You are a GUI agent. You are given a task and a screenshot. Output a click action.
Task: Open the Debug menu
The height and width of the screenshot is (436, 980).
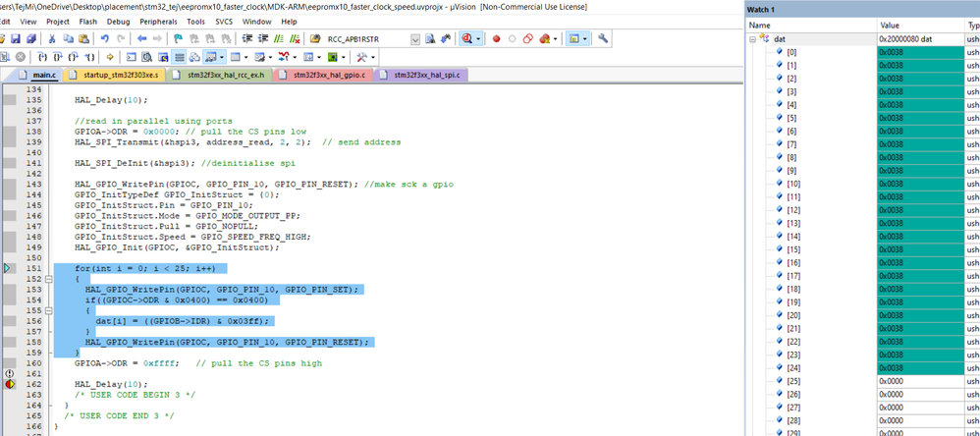118,22
